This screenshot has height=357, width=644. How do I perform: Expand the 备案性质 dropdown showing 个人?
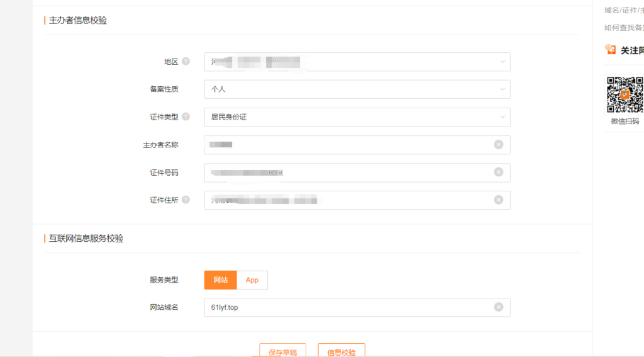click(x=357, y=89)
